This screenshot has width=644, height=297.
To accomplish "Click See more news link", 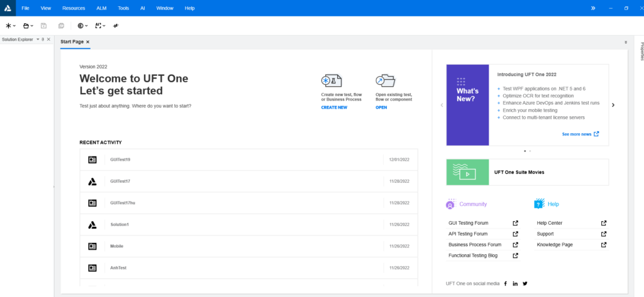I will point(580,134).
